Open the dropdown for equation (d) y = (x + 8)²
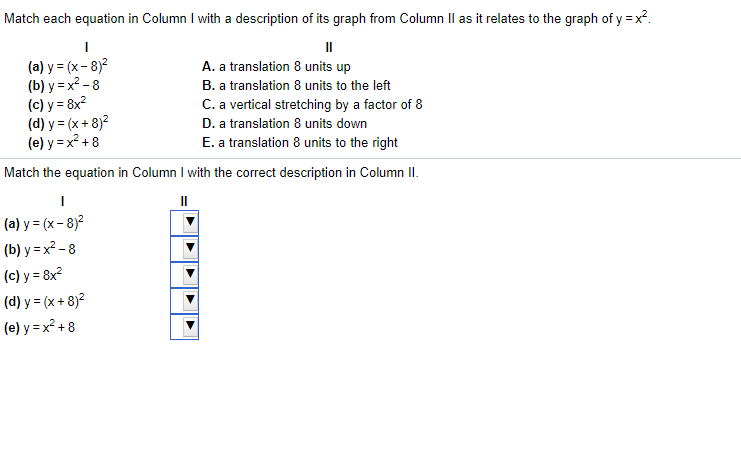 184,301
